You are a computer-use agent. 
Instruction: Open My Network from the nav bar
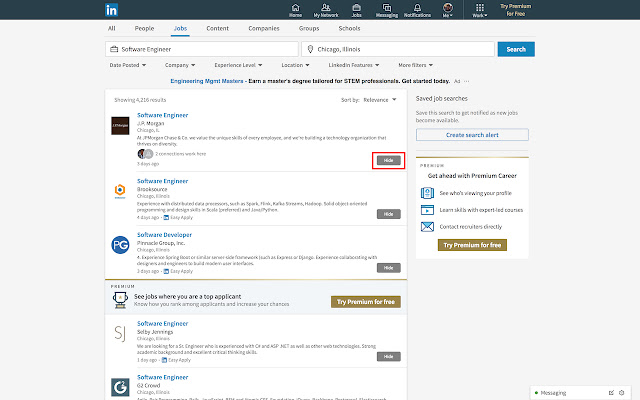pos(326,10)
